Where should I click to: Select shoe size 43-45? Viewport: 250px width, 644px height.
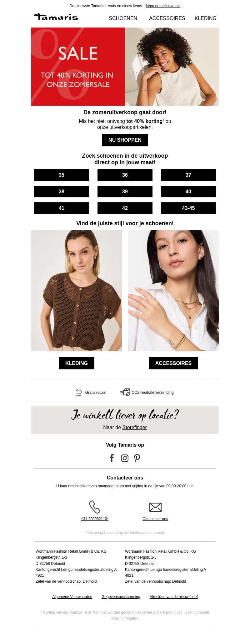(188, 208)
